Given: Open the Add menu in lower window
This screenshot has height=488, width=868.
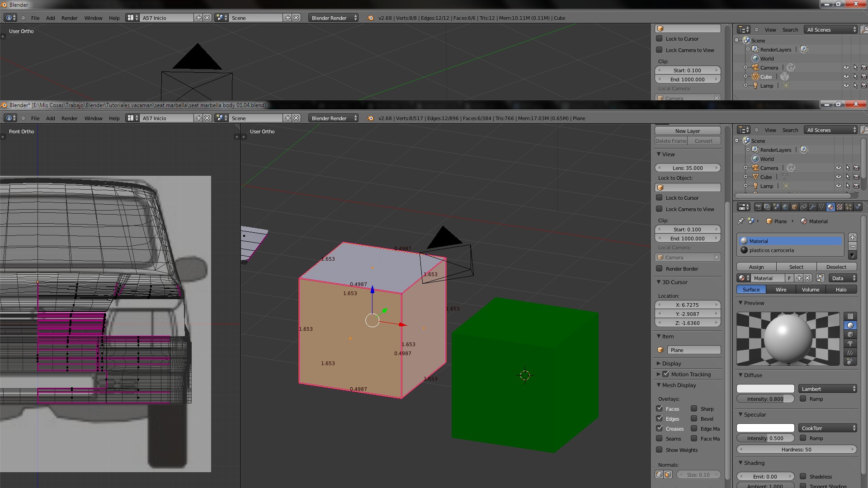Looking at the screenshot, I should click(50, 118).
